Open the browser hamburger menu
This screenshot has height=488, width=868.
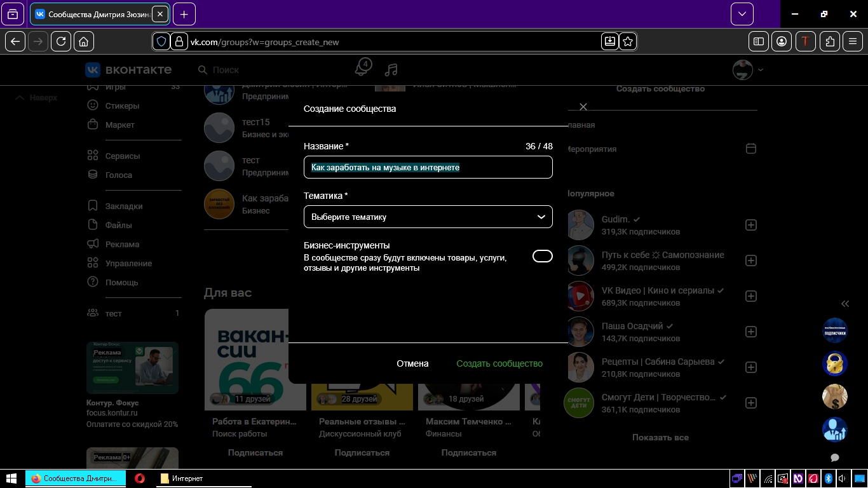(853, 41)
